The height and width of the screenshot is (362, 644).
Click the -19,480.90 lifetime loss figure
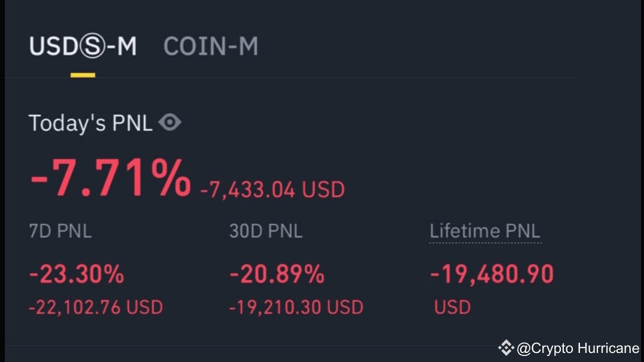(492, 275)
